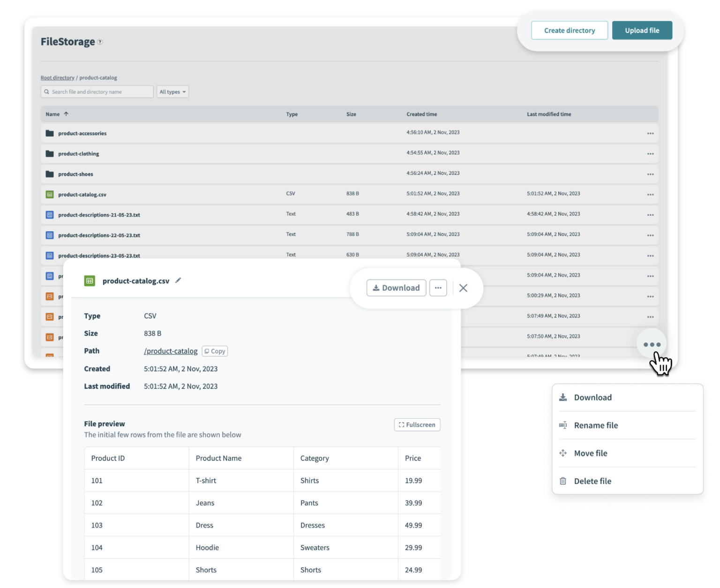720x588 pixels.
Task: Open the All types filter dropdown
Action: click(172, 91)
